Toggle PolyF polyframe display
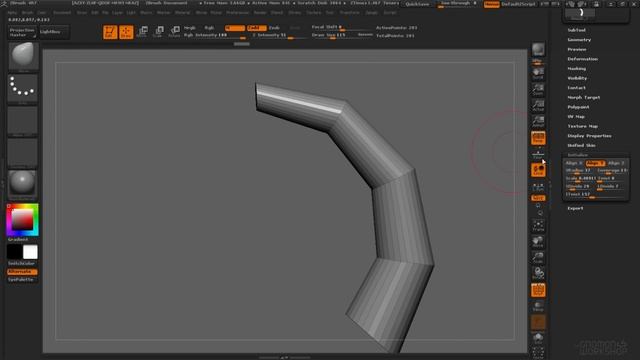 (538, 290)
